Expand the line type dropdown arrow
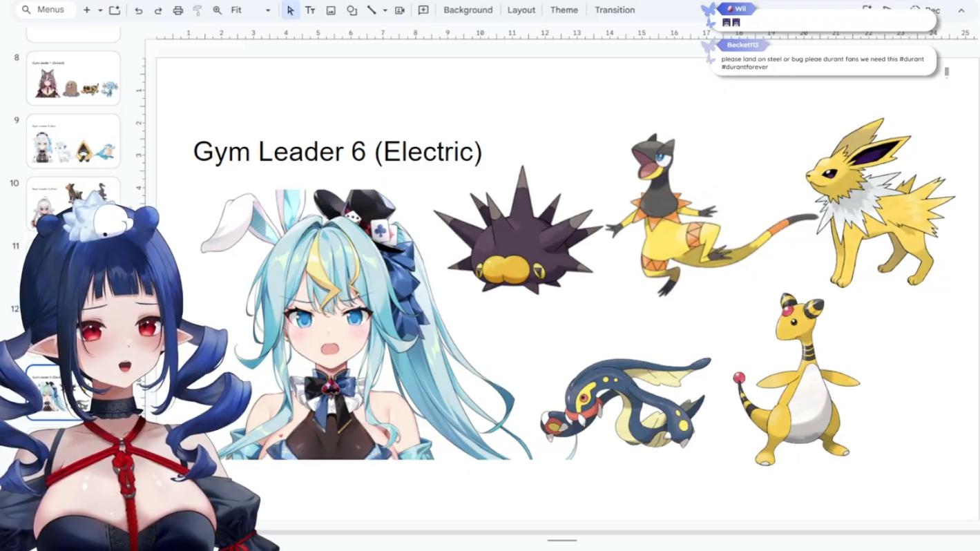The height and width of the screenshot is (551, 980). click(384, 10)
